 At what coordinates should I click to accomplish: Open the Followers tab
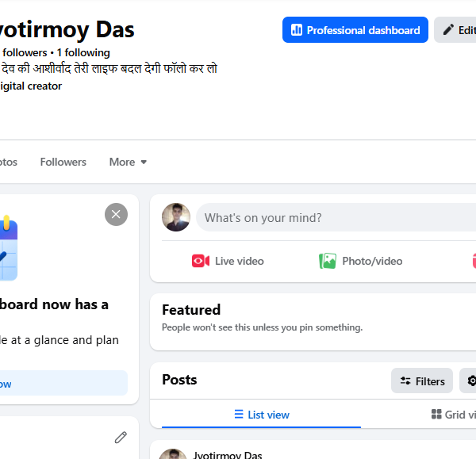pos(63,162)
